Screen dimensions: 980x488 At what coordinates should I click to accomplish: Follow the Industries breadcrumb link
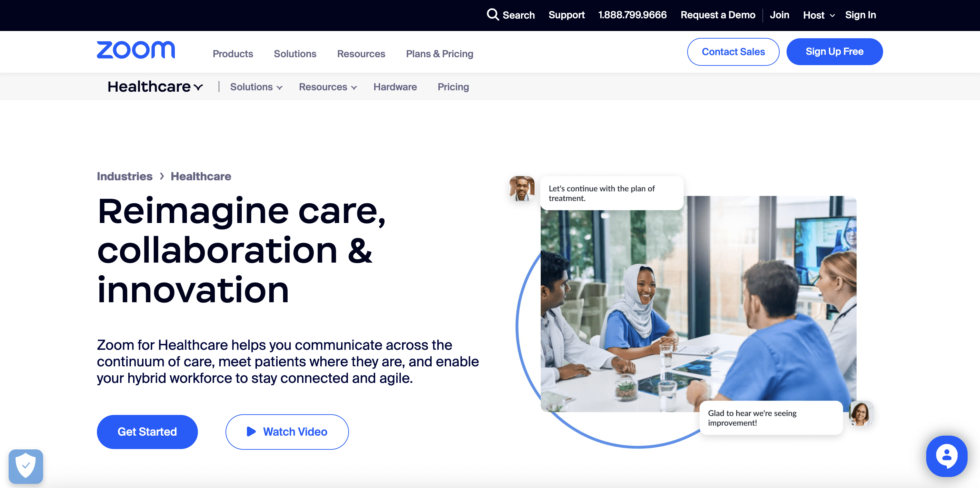pyautogui.click(x=124, y=176)
